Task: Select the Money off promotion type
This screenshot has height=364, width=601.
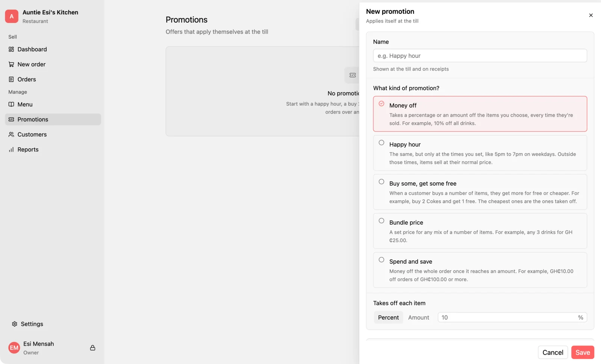Action: tap(480, 114)
